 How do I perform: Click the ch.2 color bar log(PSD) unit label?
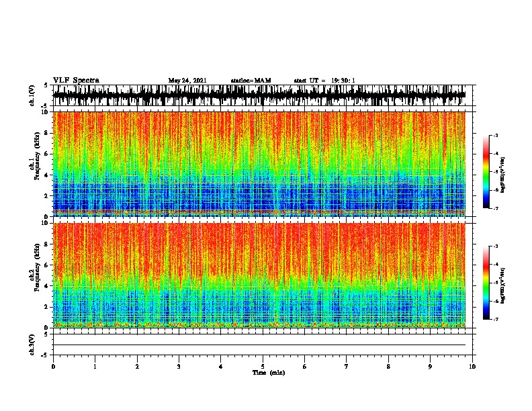503,285
